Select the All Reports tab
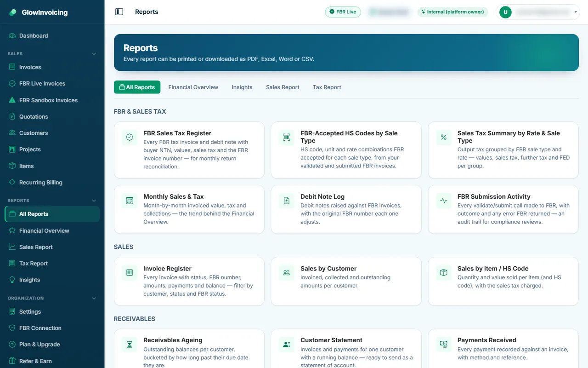 click(137, 87)
